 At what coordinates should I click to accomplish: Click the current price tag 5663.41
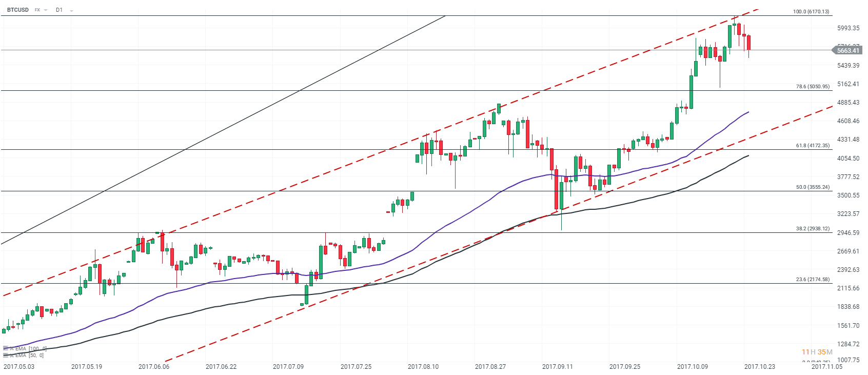point(847,50)
